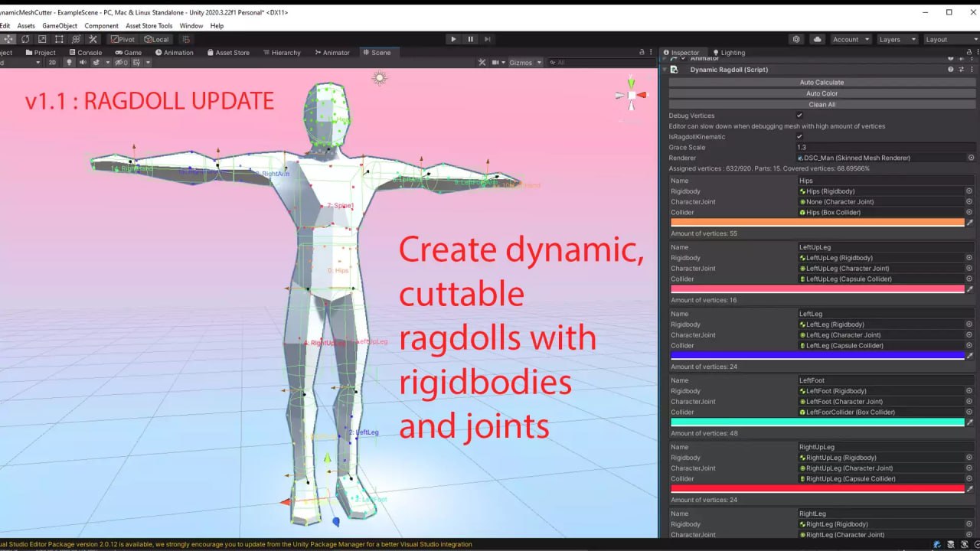980x551 pixels.
Task: Click the Grace Scale input field
Action: click(x=880, y=147)
